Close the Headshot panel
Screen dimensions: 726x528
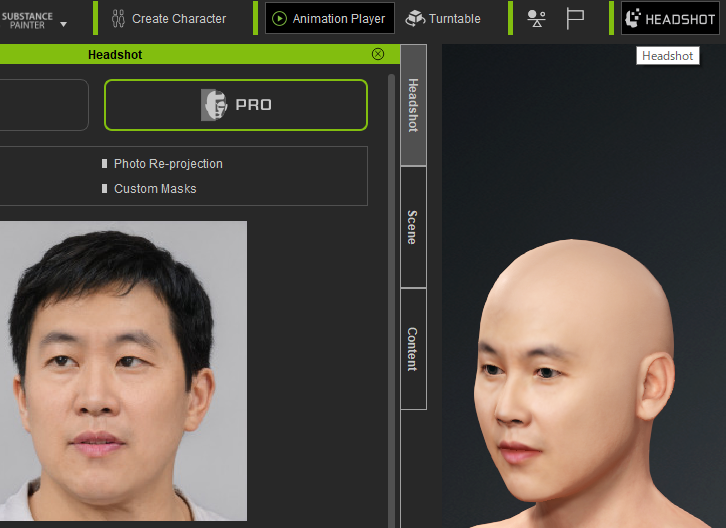click(378, 54)
